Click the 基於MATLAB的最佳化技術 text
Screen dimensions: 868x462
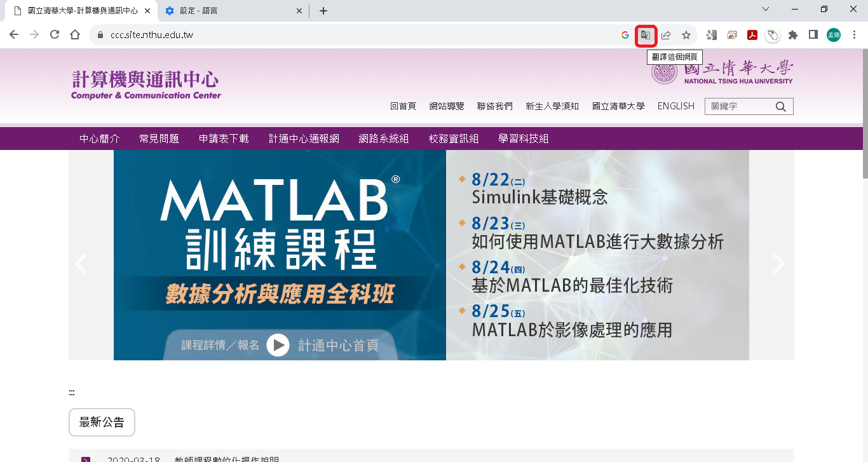(x=572, y=286)
